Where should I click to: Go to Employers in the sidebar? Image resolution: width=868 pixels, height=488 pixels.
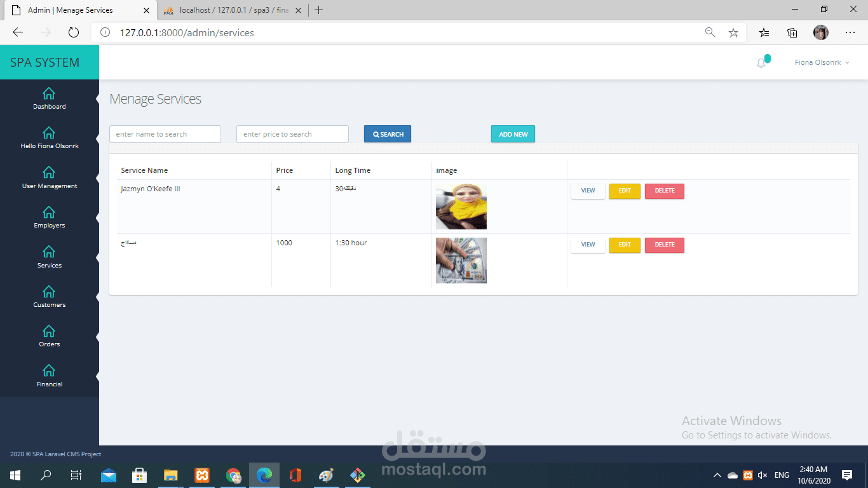(x=49, y=217)
